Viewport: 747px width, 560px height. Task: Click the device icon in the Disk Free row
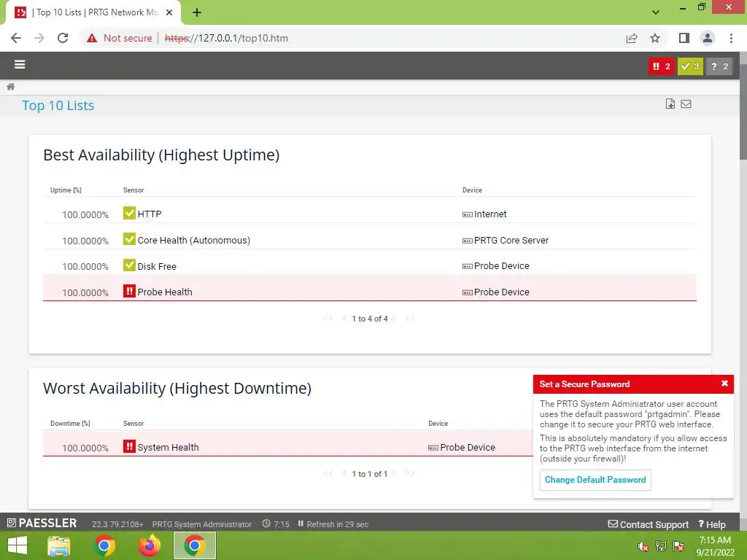[x=468, y=267]
